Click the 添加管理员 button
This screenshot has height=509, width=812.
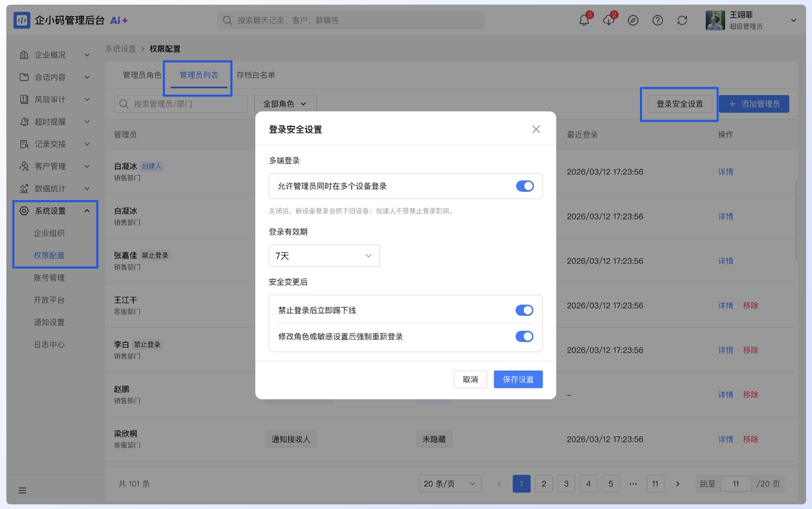point(754,104)
